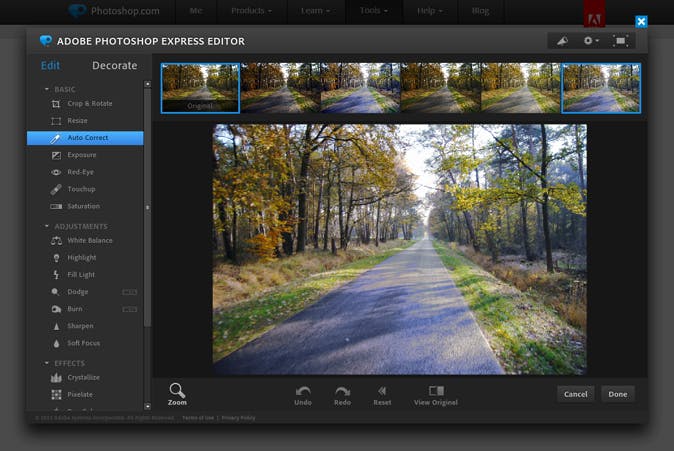Screen dimensions: 674x451
Task: Open the Help dropdown menu
Action: 430,11
